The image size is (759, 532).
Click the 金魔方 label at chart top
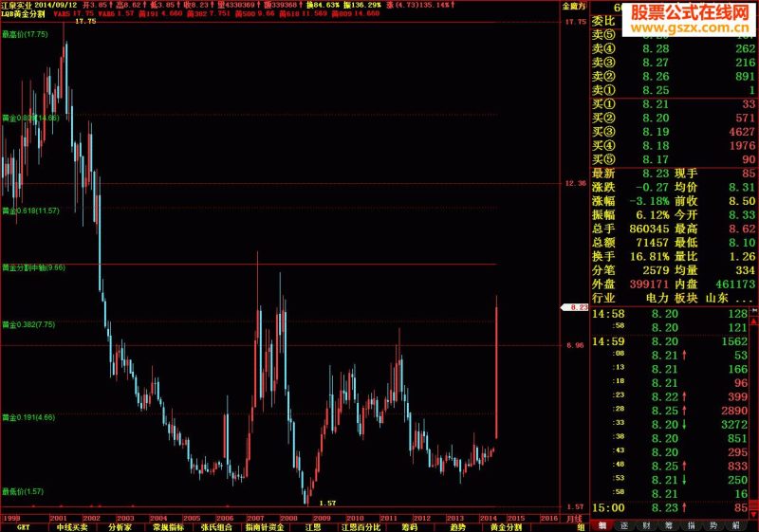pyautogui.click(x=574, y=7)
